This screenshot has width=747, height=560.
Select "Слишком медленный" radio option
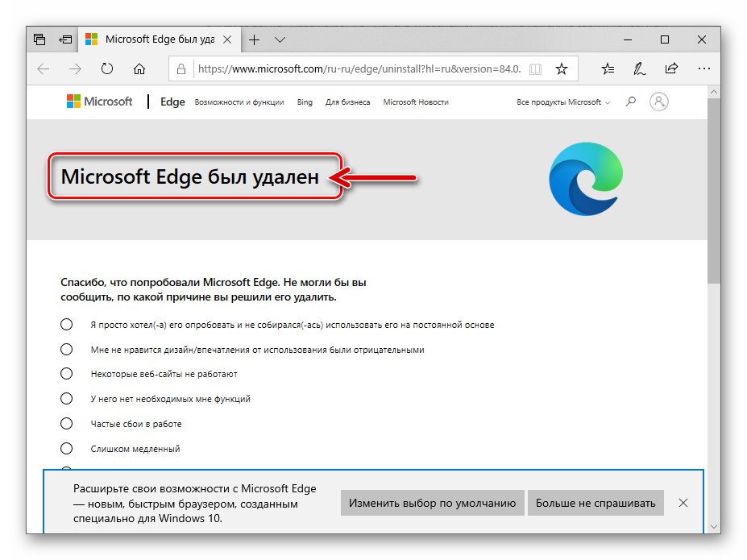point(67,449)
